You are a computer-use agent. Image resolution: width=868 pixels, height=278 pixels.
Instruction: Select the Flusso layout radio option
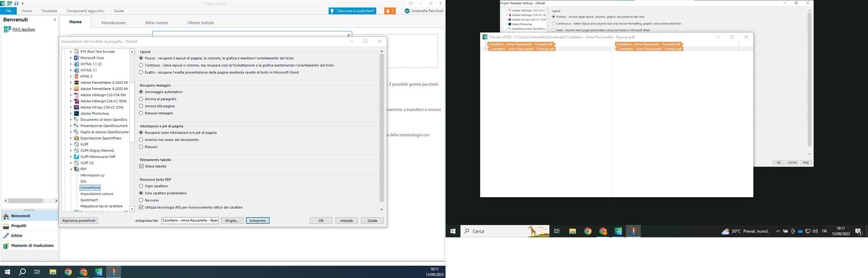point(141,58)
